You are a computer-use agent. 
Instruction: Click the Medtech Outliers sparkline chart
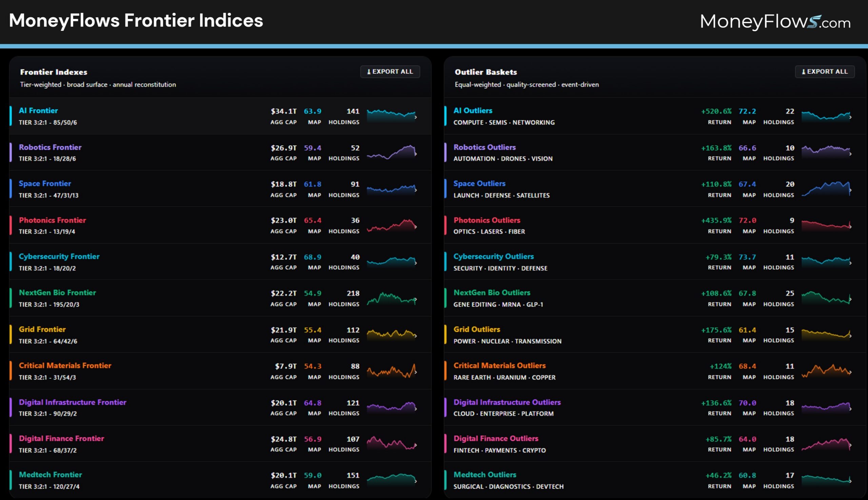pyautogui.click(x=826, y=480)
